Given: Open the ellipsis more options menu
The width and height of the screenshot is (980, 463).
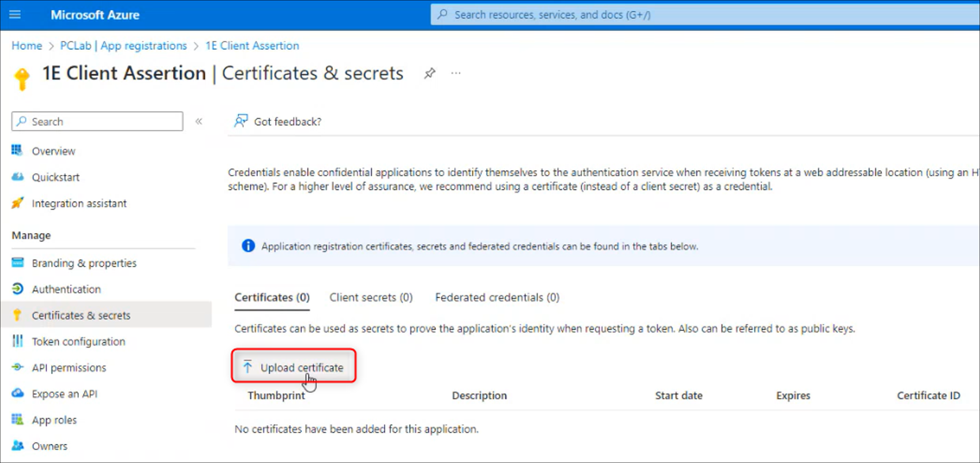Looking at the screenshot, I should point(456,73).
